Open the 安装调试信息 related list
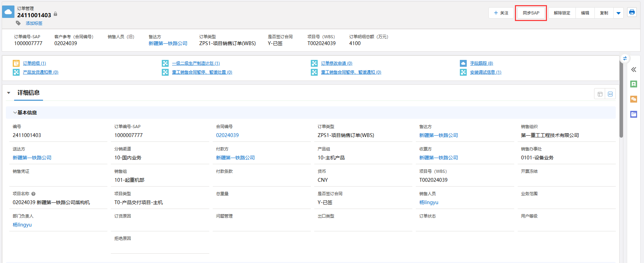644x263 pixels. [485, 72]
